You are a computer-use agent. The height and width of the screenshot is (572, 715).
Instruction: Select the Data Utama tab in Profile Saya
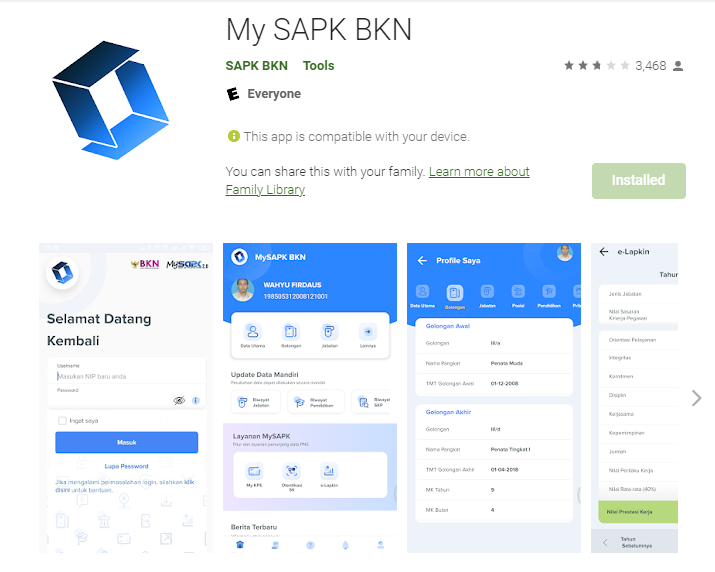pyautogui.click(x=422, y=296)
